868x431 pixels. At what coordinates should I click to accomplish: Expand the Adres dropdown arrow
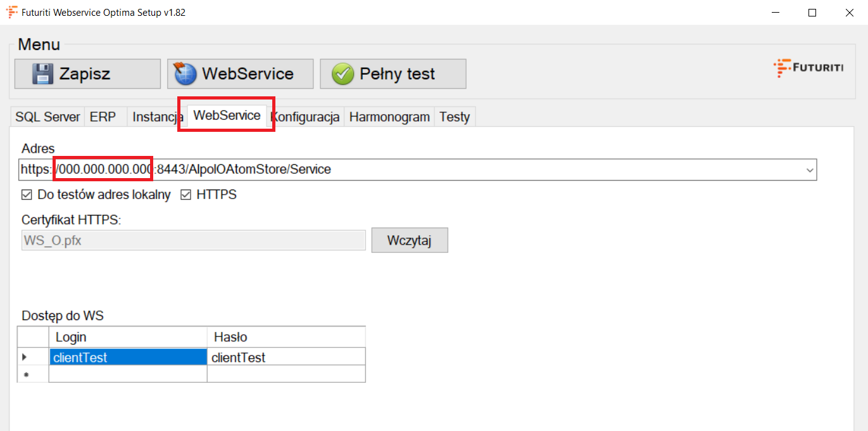(x=809, y=170)
